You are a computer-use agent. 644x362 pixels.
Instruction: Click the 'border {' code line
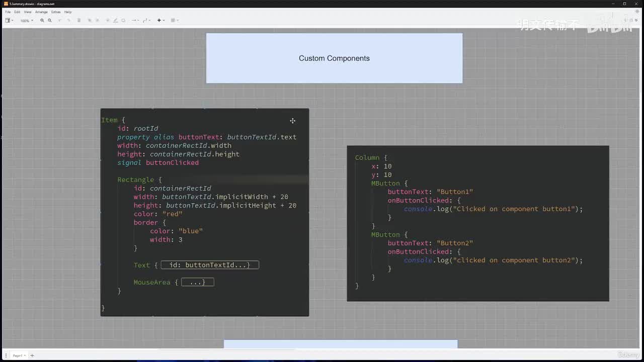pyautogui.click(x=149, y=223)
